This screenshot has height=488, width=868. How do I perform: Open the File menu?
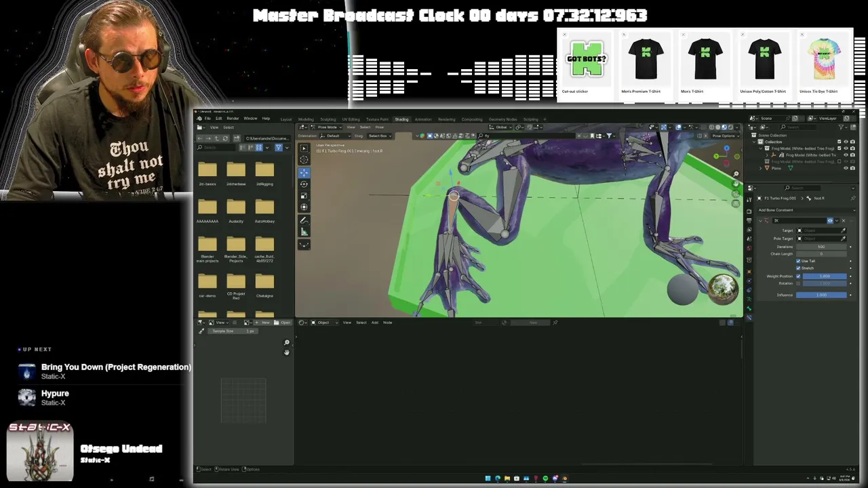point(208,119)
